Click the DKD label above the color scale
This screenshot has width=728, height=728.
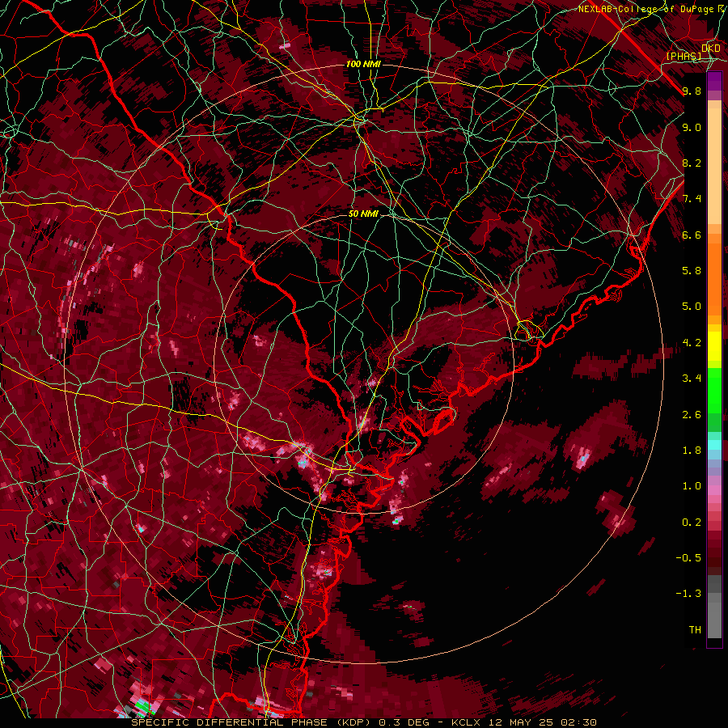711,49
